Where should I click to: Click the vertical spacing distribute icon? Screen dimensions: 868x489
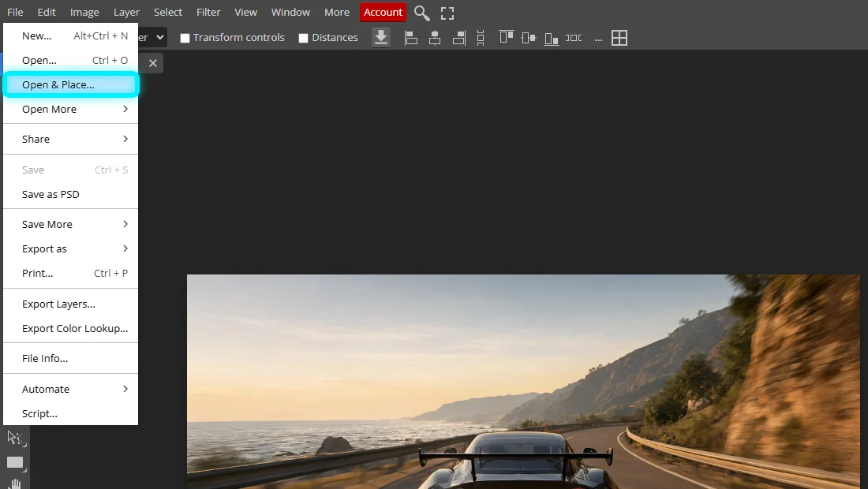pos(481,38)
